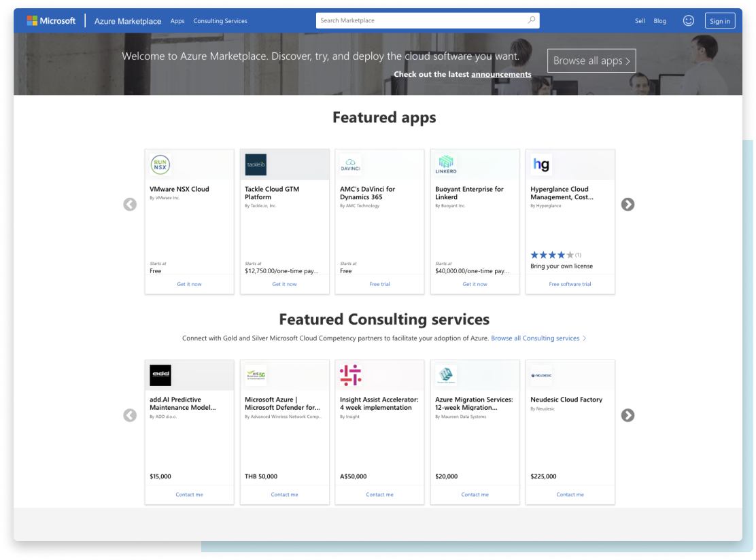Click the DaVinci app logo
Screen dimensions: 756x560
(351, 165)
